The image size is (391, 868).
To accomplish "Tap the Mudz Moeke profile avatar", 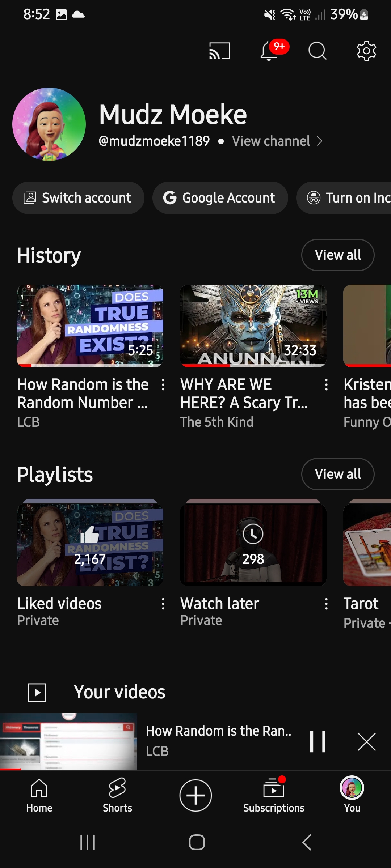I will click(49, 124).
